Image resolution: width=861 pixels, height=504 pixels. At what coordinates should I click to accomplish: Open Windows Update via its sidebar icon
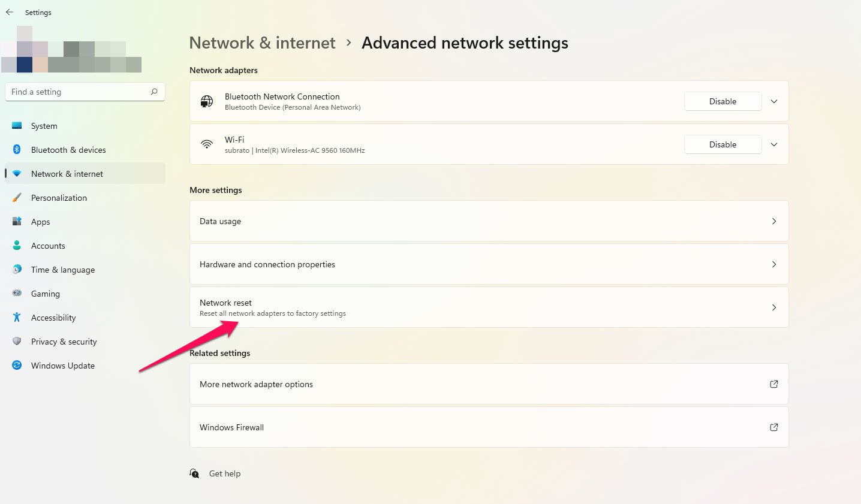tap(17, 366)
